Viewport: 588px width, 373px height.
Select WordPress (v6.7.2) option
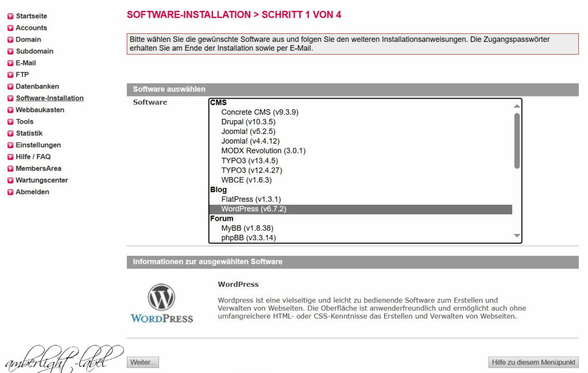[x=361, y=209]
